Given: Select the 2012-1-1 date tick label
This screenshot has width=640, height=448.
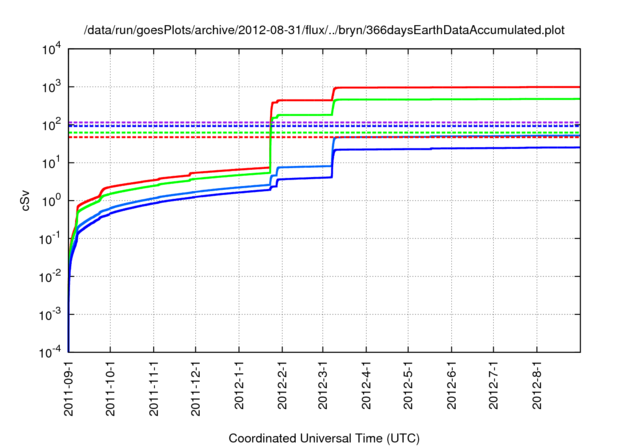Looking at the screenshot, I should pyautogui.click(x=239, y=387).
